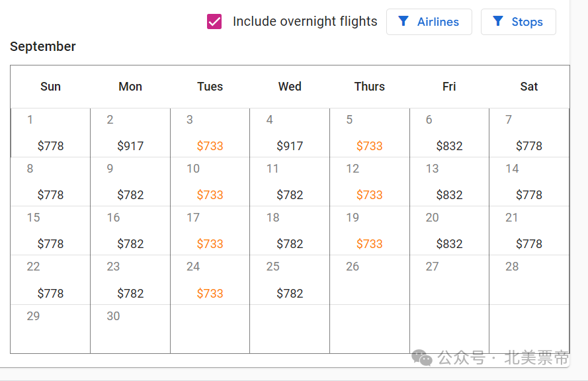Click the funnel icon on Airlines filter
The width and height of the screenshot is (588, 381).
403,21
